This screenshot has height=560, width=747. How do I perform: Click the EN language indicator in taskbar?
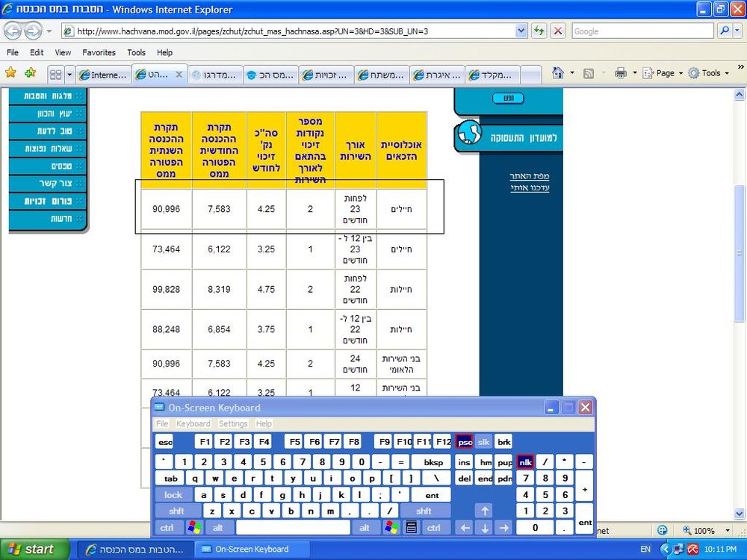[x=645, y=549]
